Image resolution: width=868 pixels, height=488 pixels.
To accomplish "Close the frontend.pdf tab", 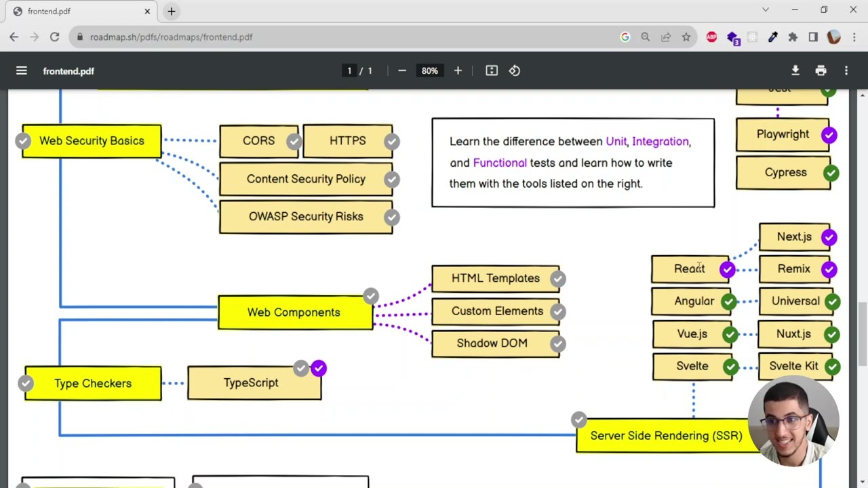I will [x=147, y=11].
